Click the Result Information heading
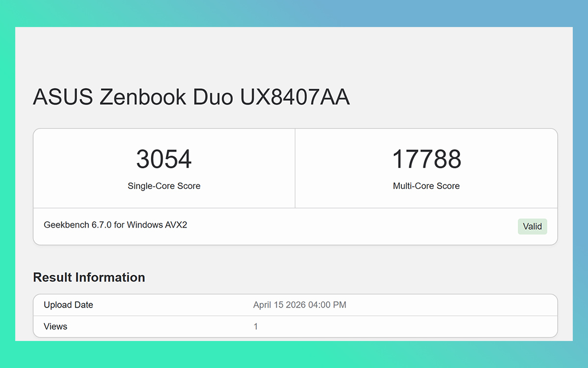 click(x=89, y=277)
